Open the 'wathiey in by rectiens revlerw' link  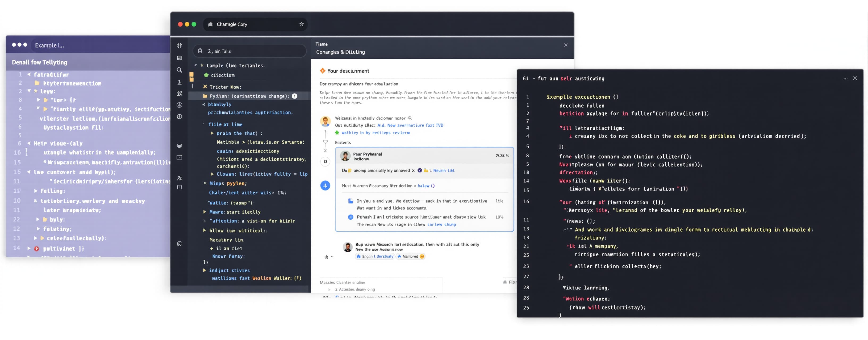tap(376, 133)
